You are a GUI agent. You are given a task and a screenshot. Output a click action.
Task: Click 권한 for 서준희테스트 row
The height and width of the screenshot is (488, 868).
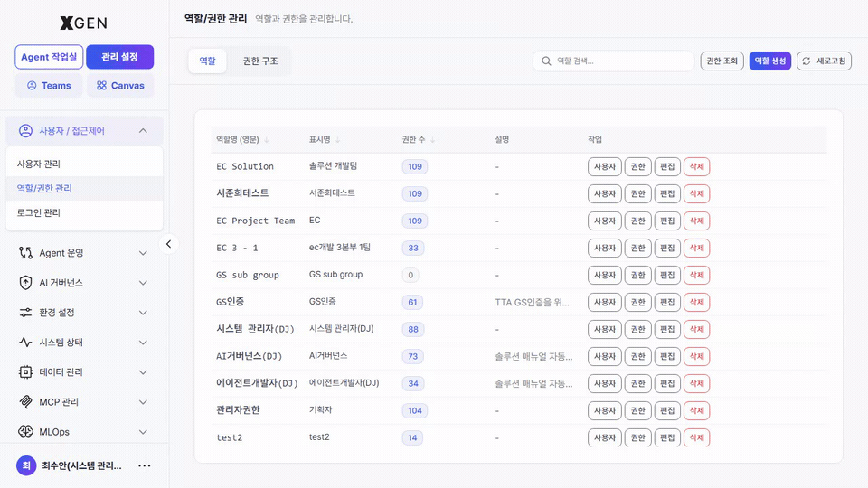pos(637,193)
